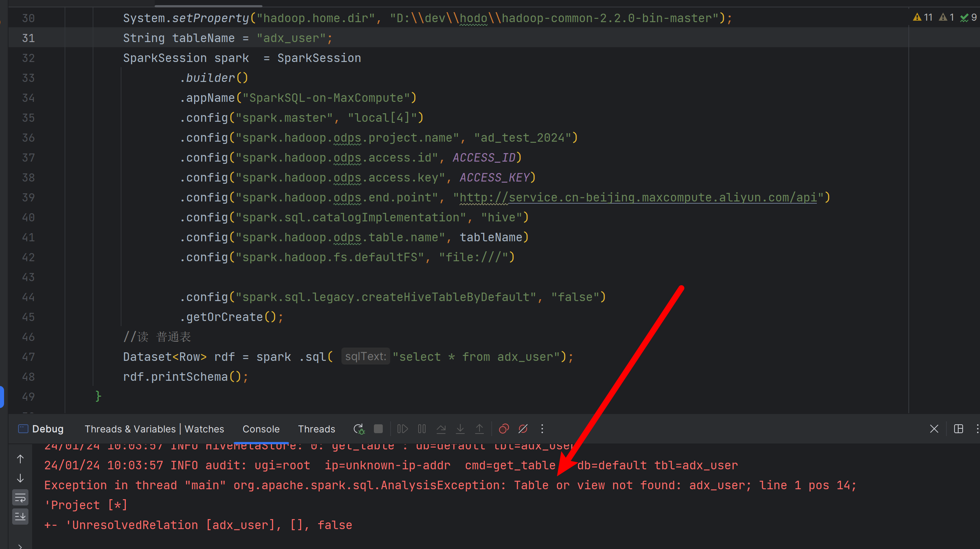The height and width of the screenshot is (549, 980).
Task: Click the Step Over icon
Action: pyautogui.click(x=441, y=429)
